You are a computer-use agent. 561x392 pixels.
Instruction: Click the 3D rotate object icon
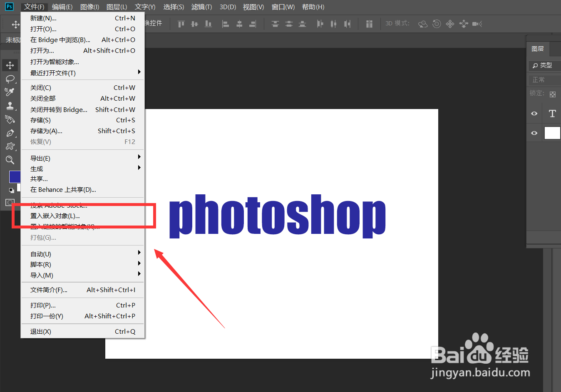423,24
